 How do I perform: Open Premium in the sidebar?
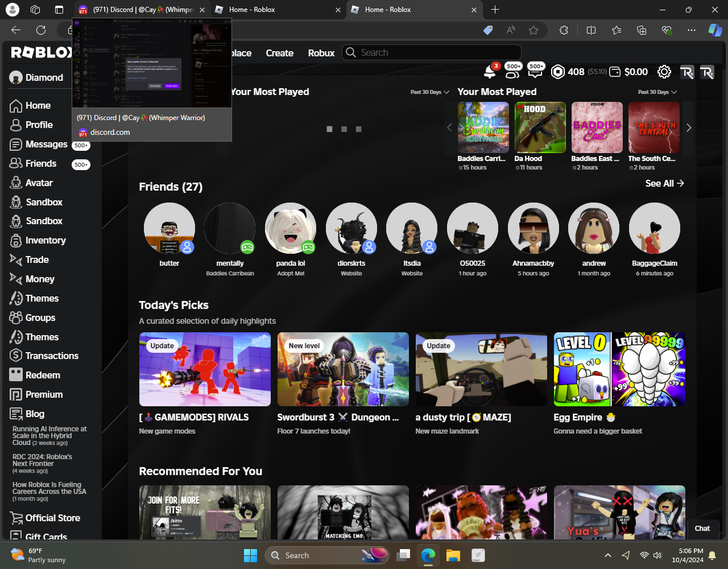(36, 395)
